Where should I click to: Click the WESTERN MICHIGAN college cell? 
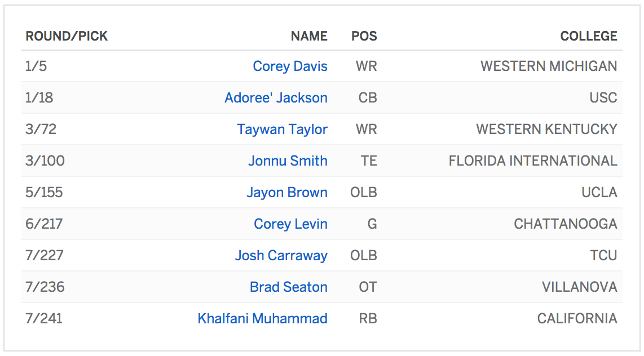[x=548, y=66]
